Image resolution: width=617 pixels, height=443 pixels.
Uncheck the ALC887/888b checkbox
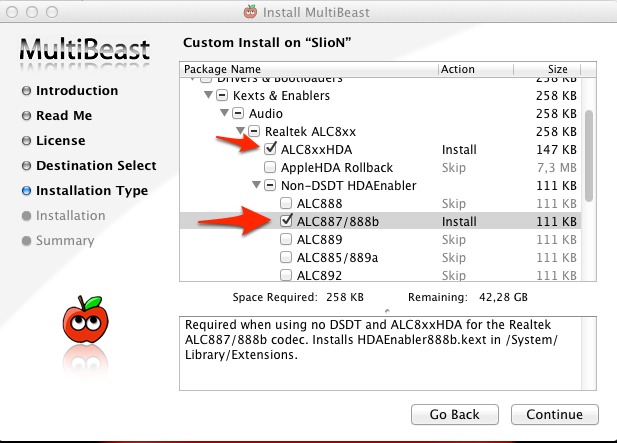pos(286,221)
